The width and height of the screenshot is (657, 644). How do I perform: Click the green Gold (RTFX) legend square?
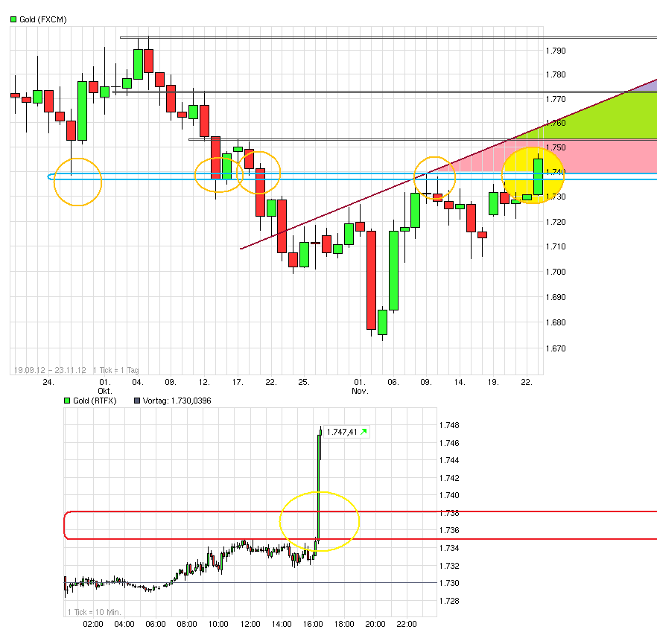click(66, 400)
